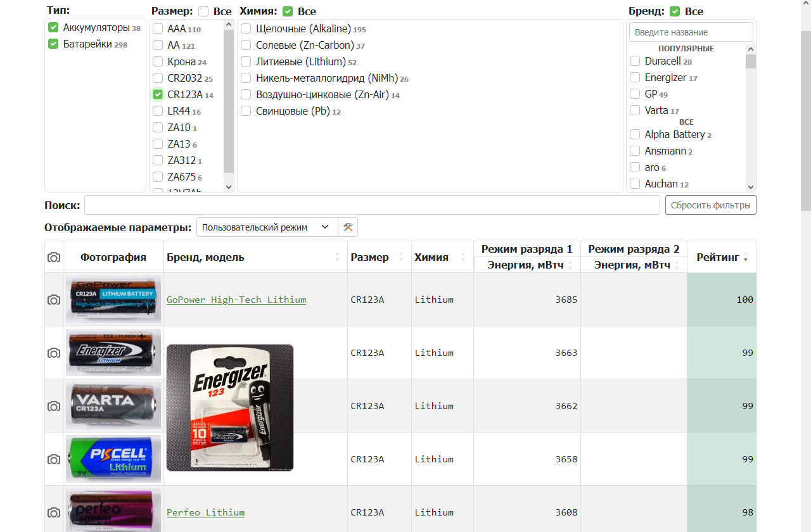The width and height of the screenshot is (811, 532).
Task: Click the Varta CR123A photo thumbnail
Action: tap(113, 406)
